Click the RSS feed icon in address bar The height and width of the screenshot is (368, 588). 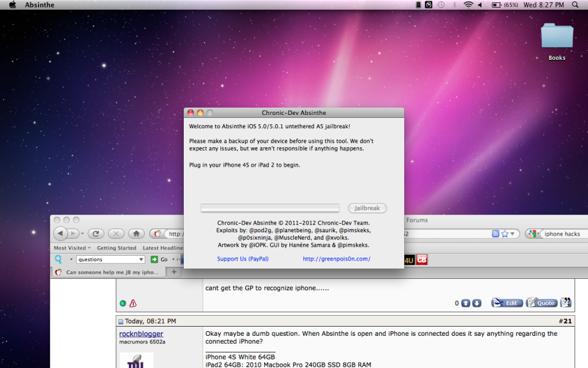point(496,234)
